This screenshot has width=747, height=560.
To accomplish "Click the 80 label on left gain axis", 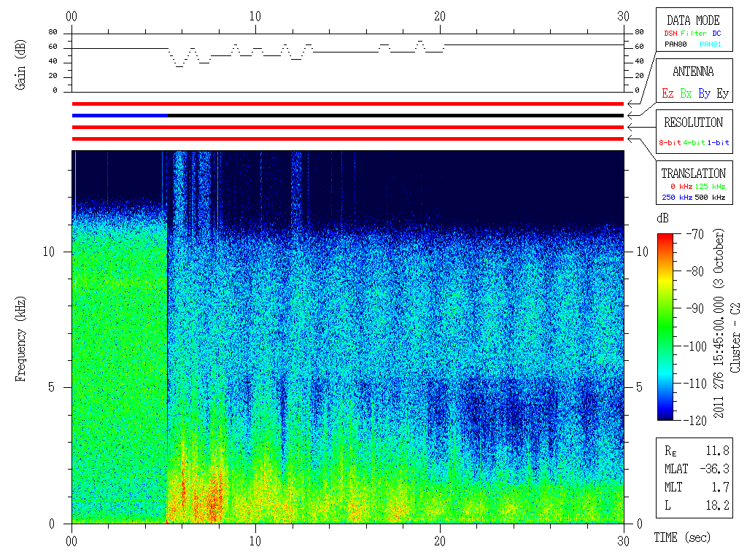I will pyautogui.click(x=53, y=32).
